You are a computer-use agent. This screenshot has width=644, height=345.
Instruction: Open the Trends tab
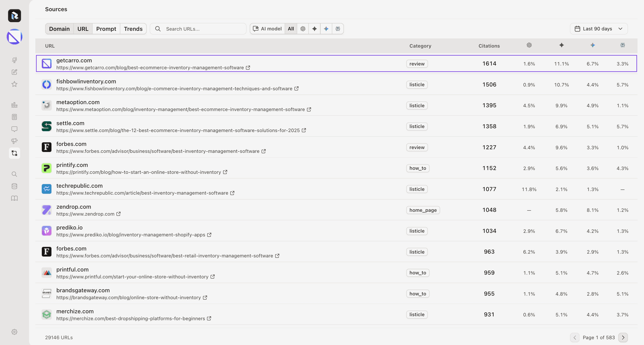click(133, 29)
